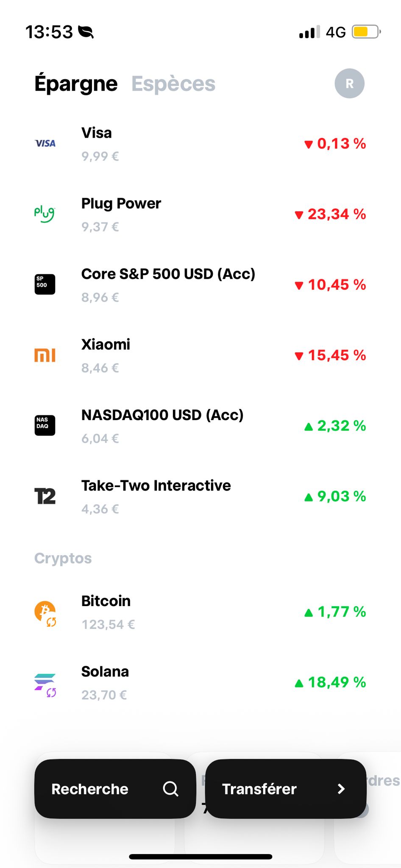
Task: Open Visa's 0,13 % loss indicator
Action: click(x=335, y=144)
